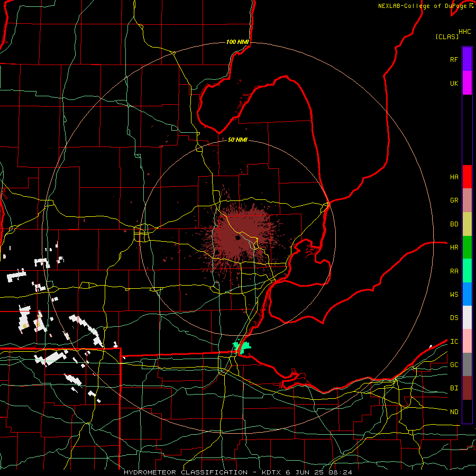Image resolution: width=476 pixels, height=476 pixels.
Task: Click the RA legend label text
Action: tap(454, 271)
